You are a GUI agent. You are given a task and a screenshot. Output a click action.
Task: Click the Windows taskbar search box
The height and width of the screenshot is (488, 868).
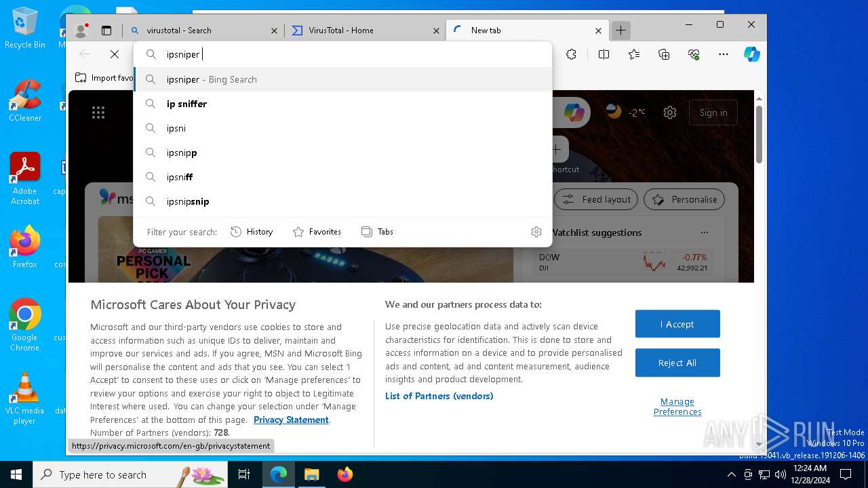(130, 474)
